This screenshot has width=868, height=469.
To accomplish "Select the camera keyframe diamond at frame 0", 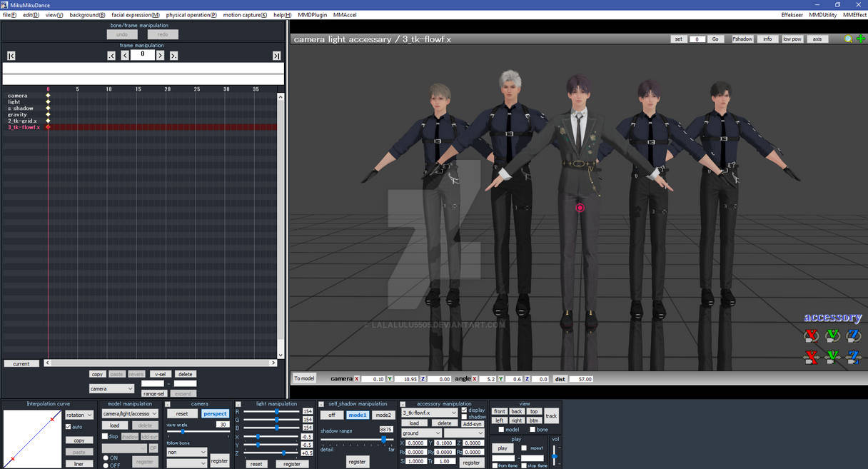I will [x=48, y=96].
